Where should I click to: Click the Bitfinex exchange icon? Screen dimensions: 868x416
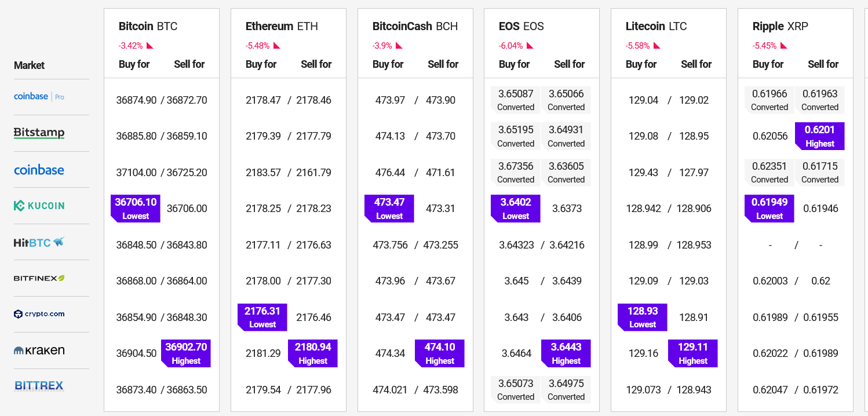coord(39,278)
